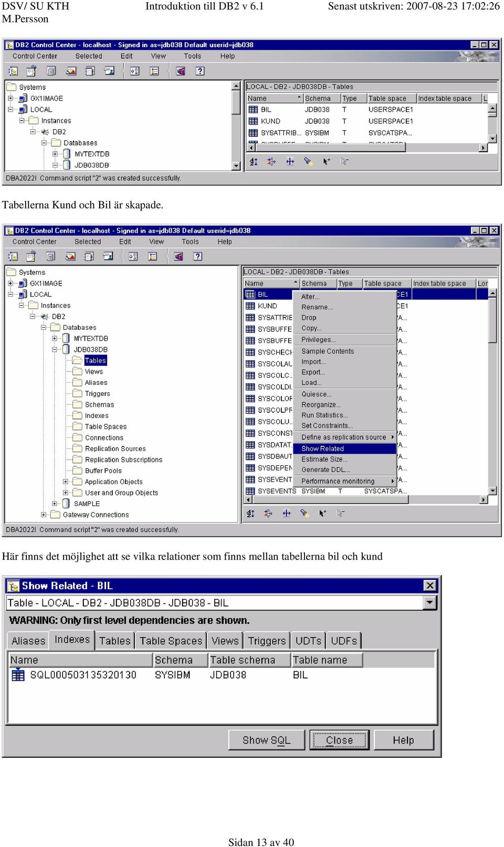Click the Triggers folder icon in the tree
The width and height of the screenshot is (504, 847).
pos(78,393)
